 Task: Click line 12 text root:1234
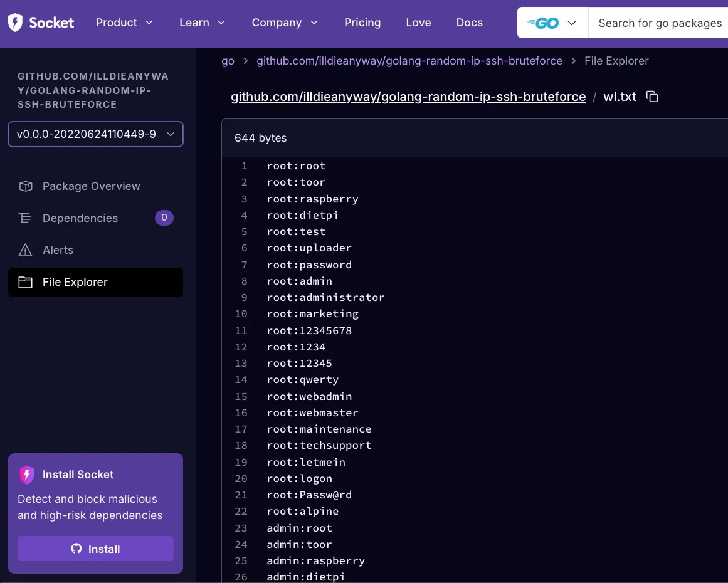296,347
